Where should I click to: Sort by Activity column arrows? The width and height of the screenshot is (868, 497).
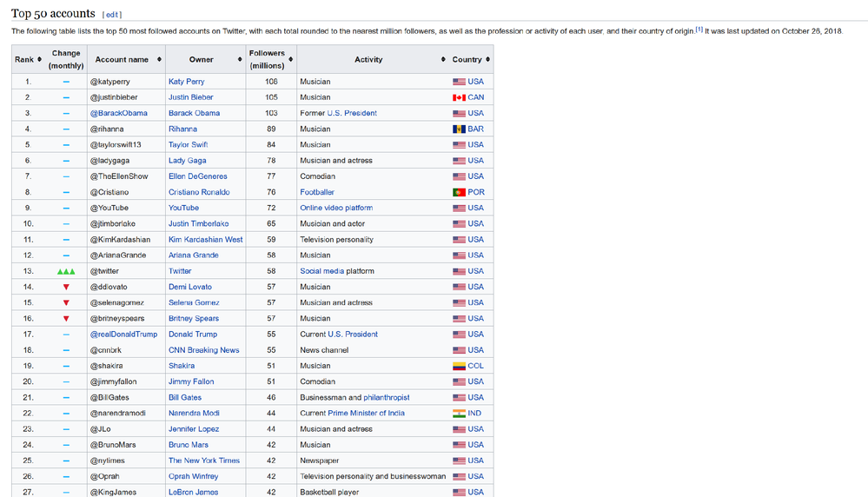pos(443,59)
